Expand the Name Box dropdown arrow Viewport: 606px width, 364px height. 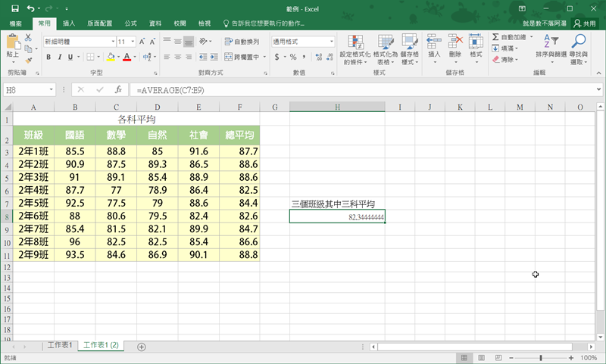tap(52, 90)
